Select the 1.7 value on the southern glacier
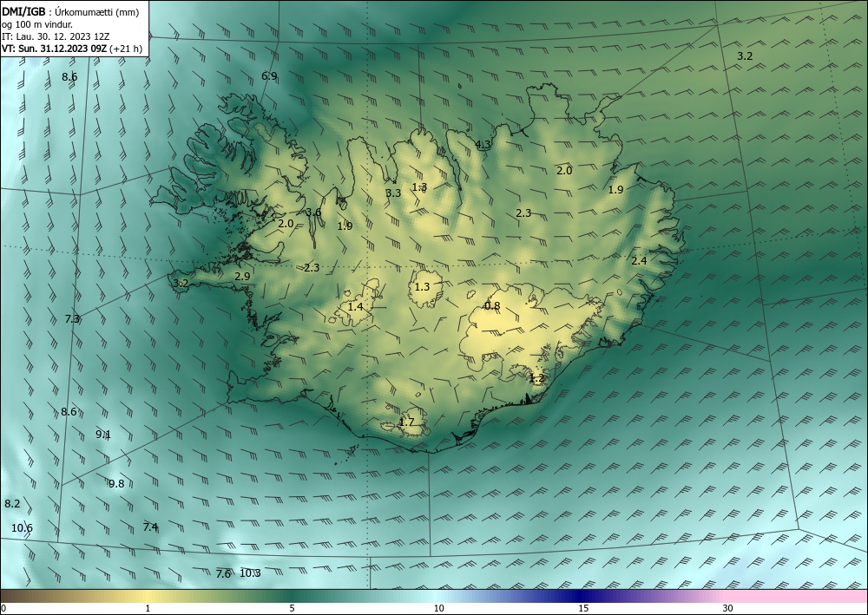Screen dimensions: 868x615 406,422
